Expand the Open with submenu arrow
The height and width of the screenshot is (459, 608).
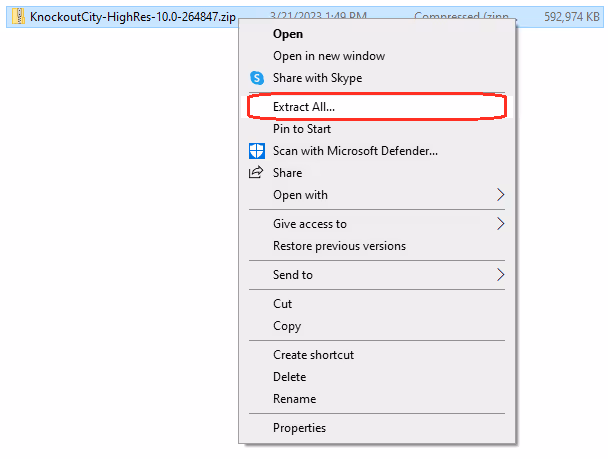(x=501, y=195)
